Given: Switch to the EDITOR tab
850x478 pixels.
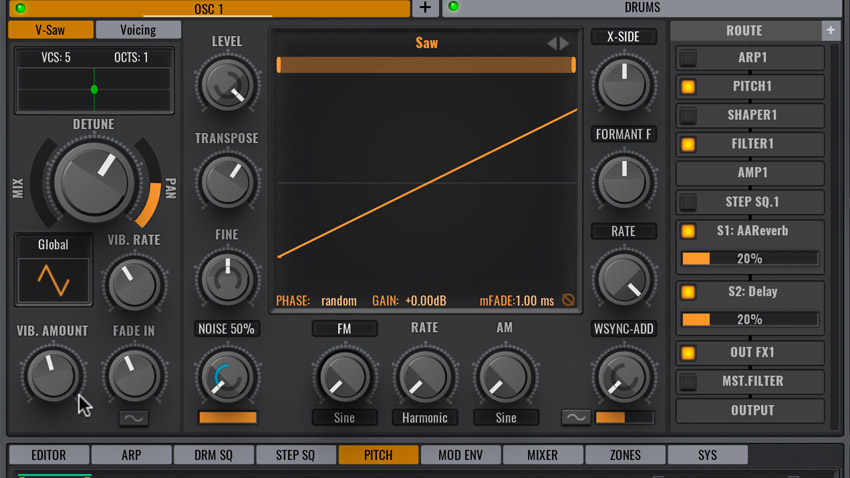Looking at the screenshot, I should pos(49,455).
